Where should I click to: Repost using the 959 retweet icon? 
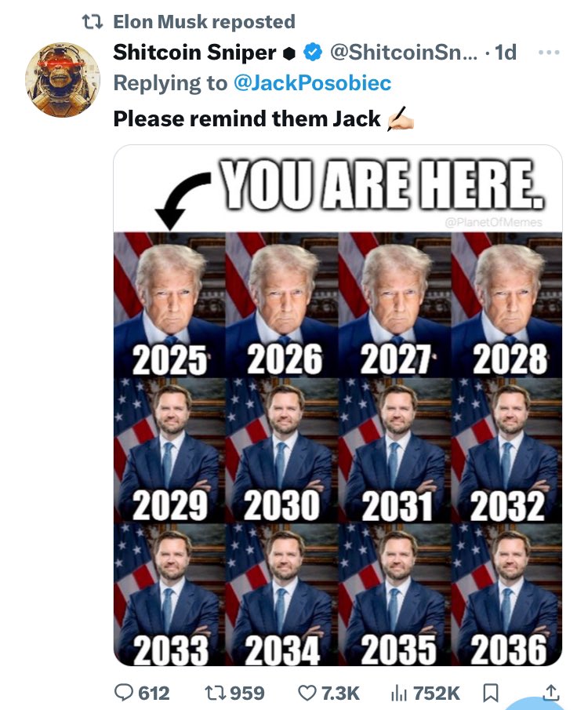tap(216, 692)
